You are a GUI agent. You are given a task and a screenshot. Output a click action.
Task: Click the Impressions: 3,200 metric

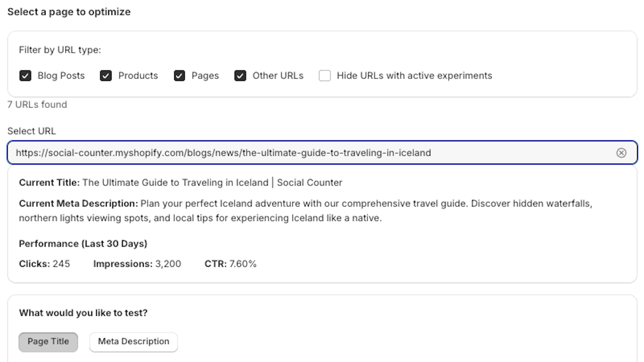(137, 264)
